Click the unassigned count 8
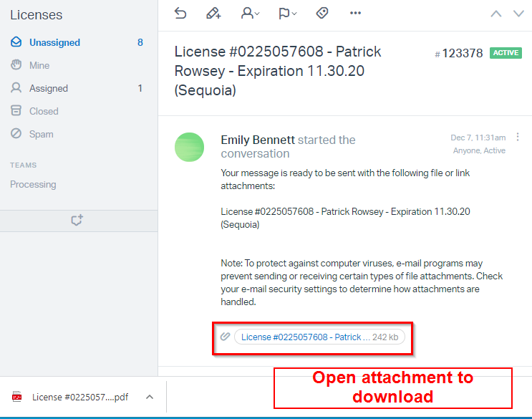Image resolution: width=532 pixels, height=419 pixels. (x=140, y=42)
